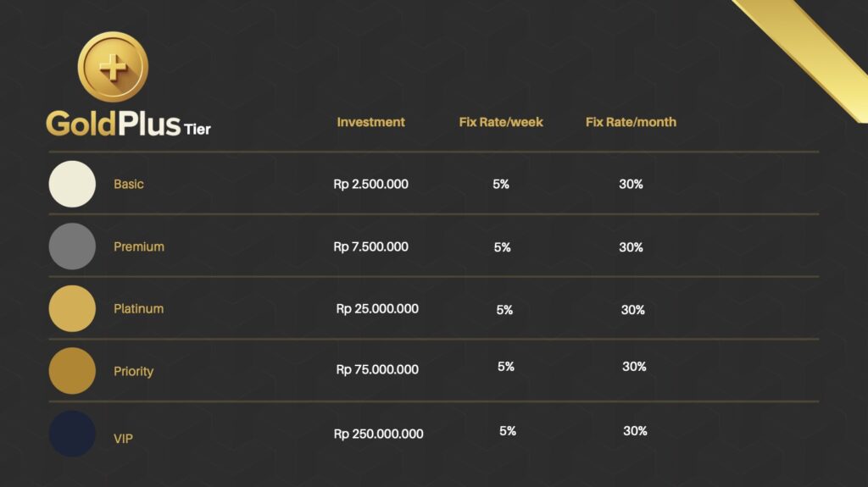Viewport: 868px width, 487px height.
Task: Click the Rp 2.500.000 investment amount
Action: click(x=370, y=184)
